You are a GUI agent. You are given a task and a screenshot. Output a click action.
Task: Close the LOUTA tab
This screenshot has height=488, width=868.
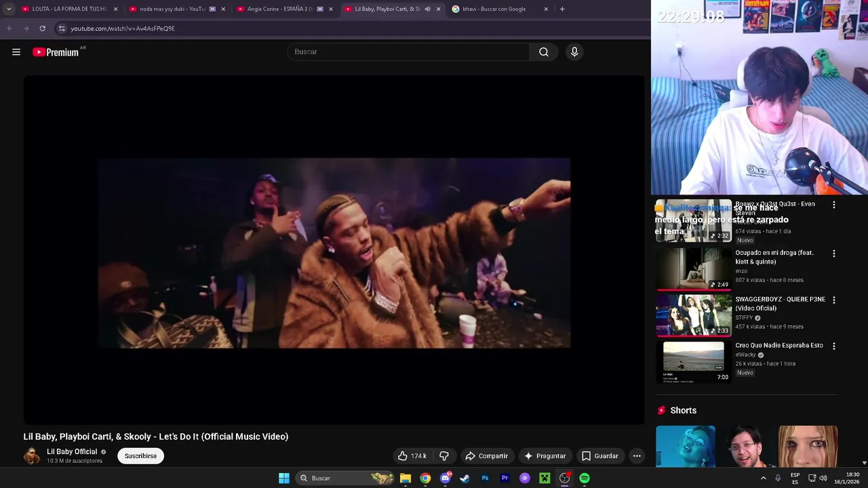(116, 9)
